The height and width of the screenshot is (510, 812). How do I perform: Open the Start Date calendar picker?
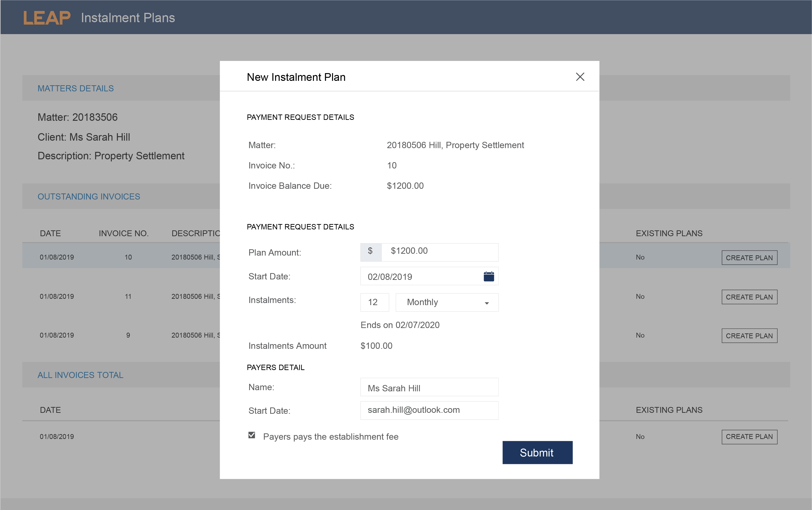click(488, 276)
